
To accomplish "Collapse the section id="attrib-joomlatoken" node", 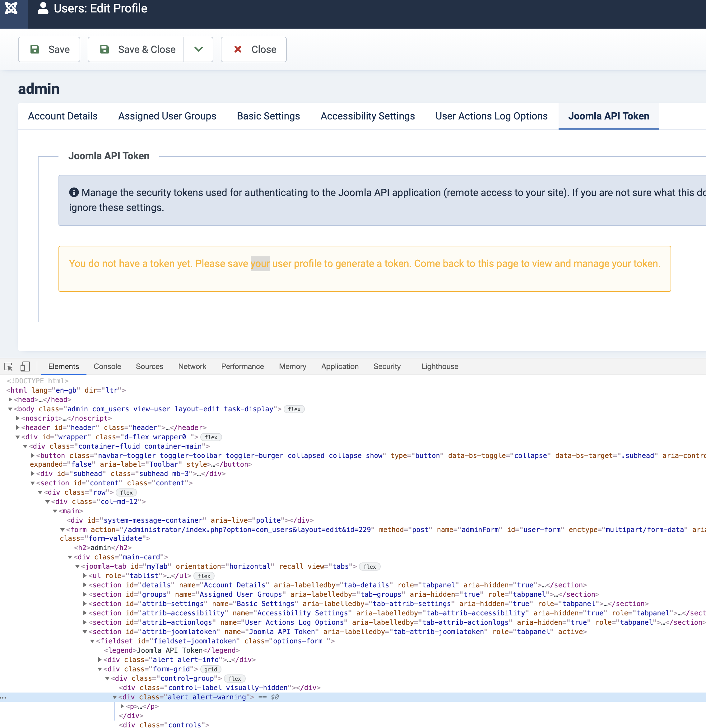I will [x=85, y=632].
